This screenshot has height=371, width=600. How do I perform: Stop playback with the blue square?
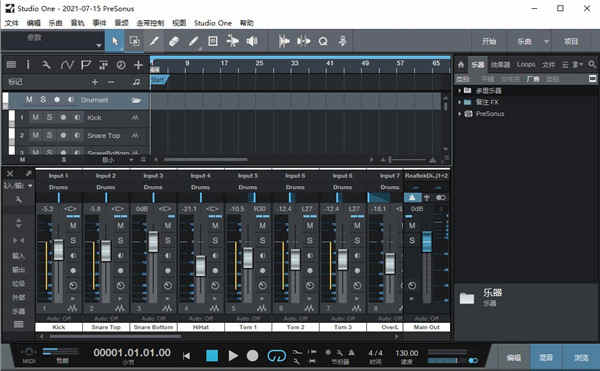click(212, 356)
